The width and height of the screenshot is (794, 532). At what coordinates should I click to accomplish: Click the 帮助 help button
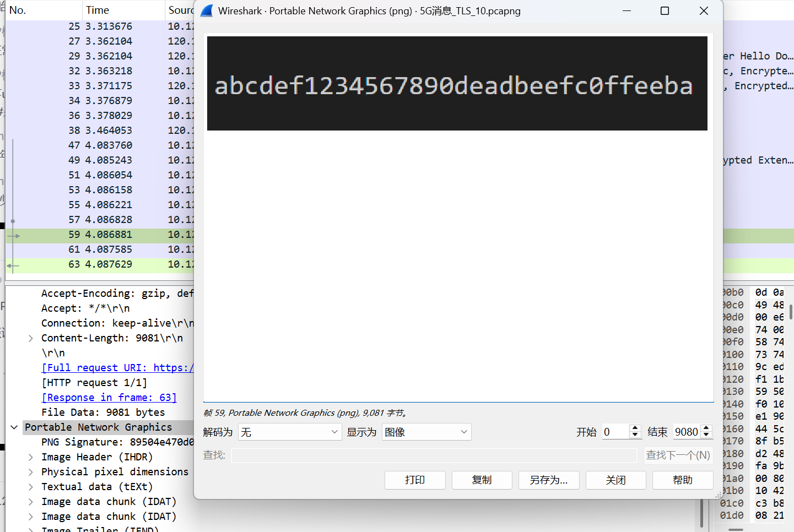(683, 480)
